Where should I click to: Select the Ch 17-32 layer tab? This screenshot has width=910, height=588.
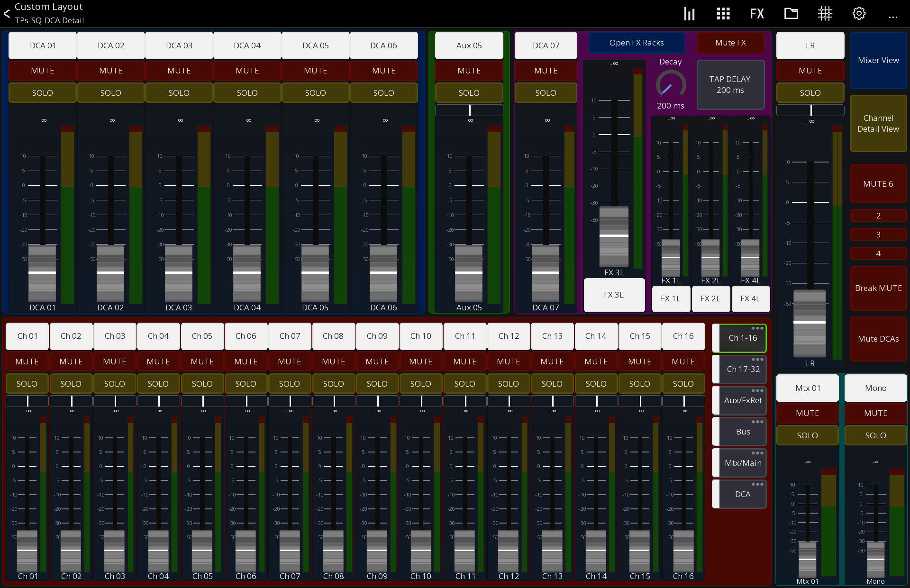739,369
